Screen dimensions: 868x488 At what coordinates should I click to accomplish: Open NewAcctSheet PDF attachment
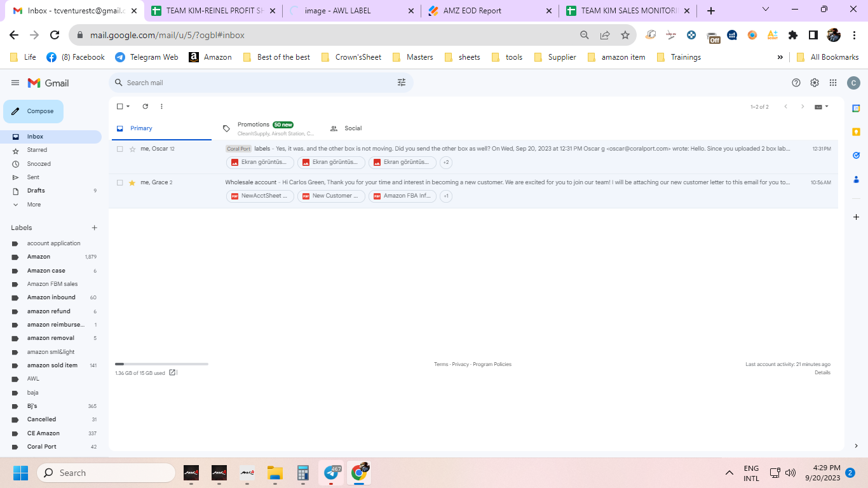(x=260, y=196)
